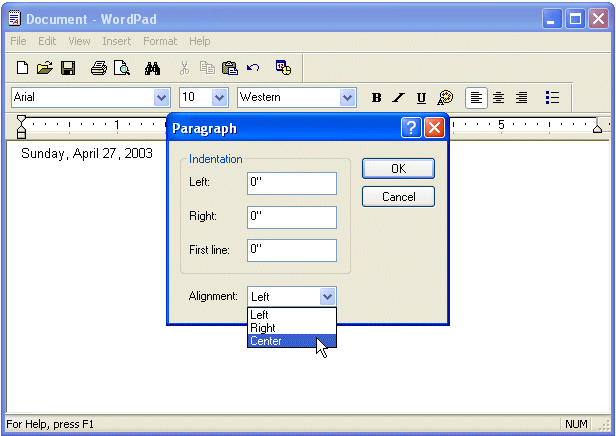
Task: Open the Help menu
Action: (x=200, y=41)
